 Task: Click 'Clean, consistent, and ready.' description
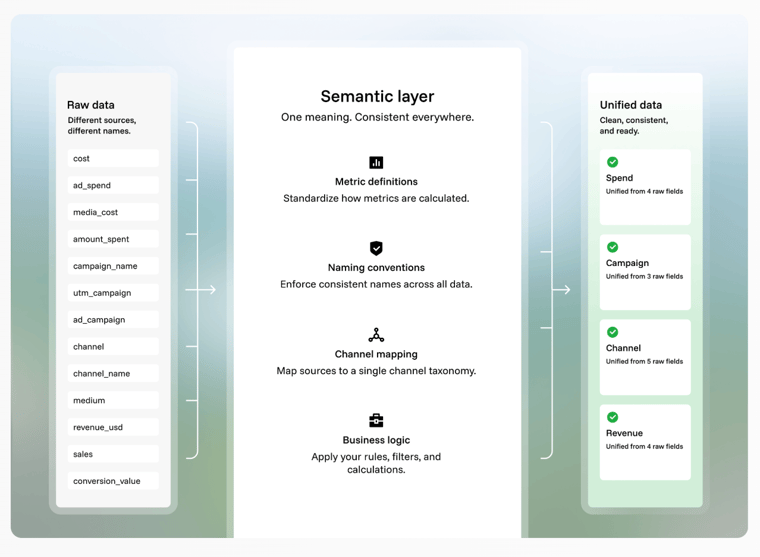(x=634, y=126)
